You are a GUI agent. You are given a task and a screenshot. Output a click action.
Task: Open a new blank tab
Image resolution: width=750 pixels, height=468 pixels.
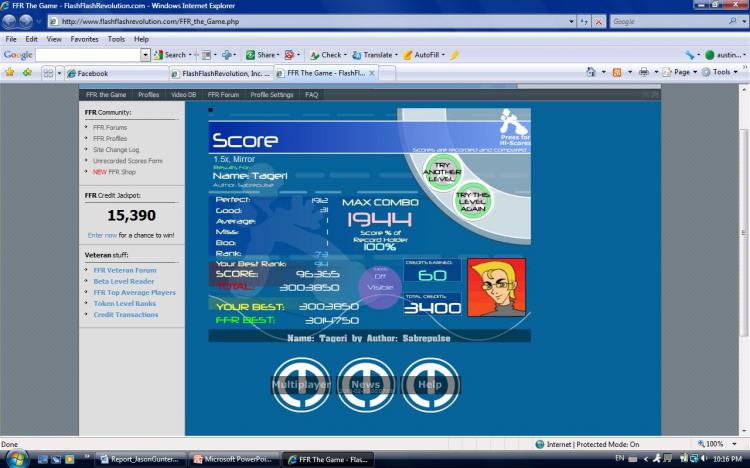coord(387,73)
